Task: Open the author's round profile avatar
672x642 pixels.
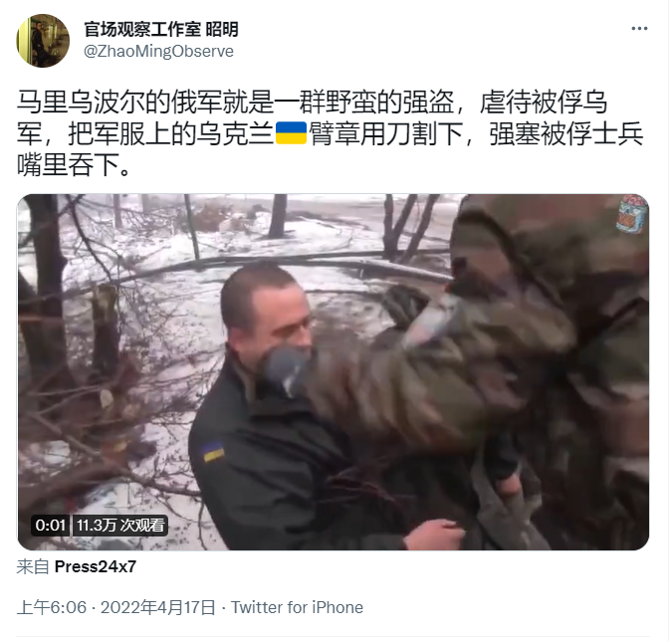Action: click(x=43, y=40)
